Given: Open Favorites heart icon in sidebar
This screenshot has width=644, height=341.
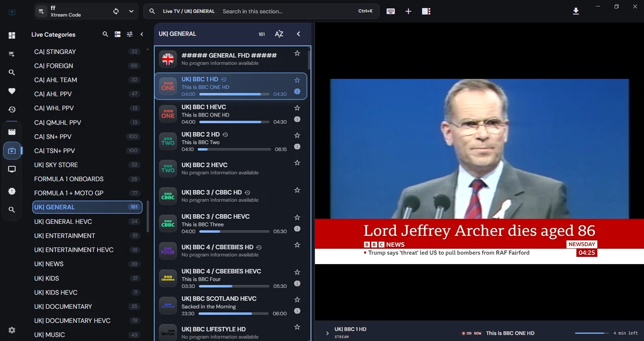Looking at the screenshot, I should click(x=12, y=91).
